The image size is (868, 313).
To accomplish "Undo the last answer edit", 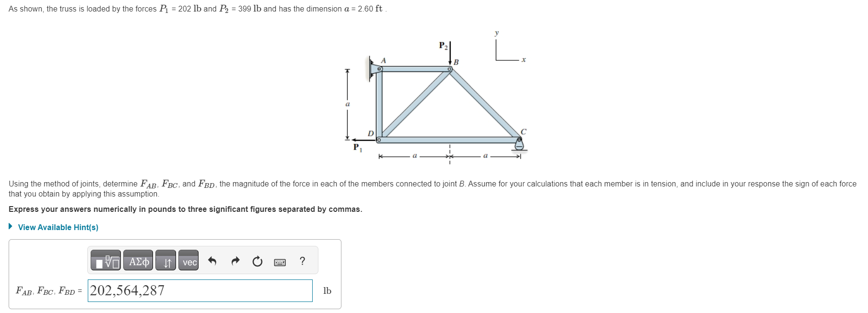I will click(x=211, y=262).
